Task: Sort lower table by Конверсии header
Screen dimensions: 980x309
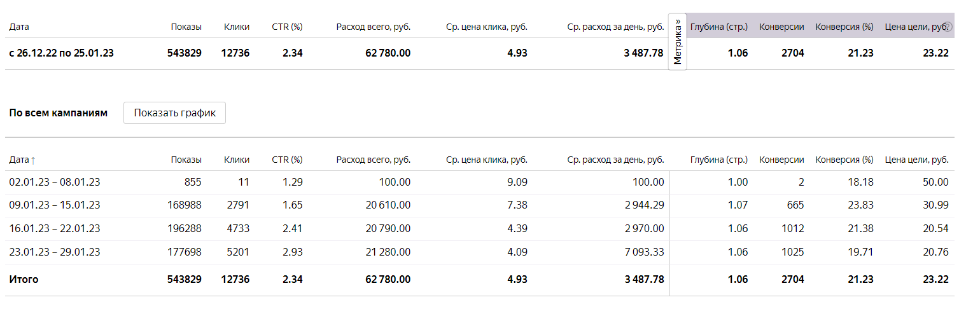Action: coord(781,160)
